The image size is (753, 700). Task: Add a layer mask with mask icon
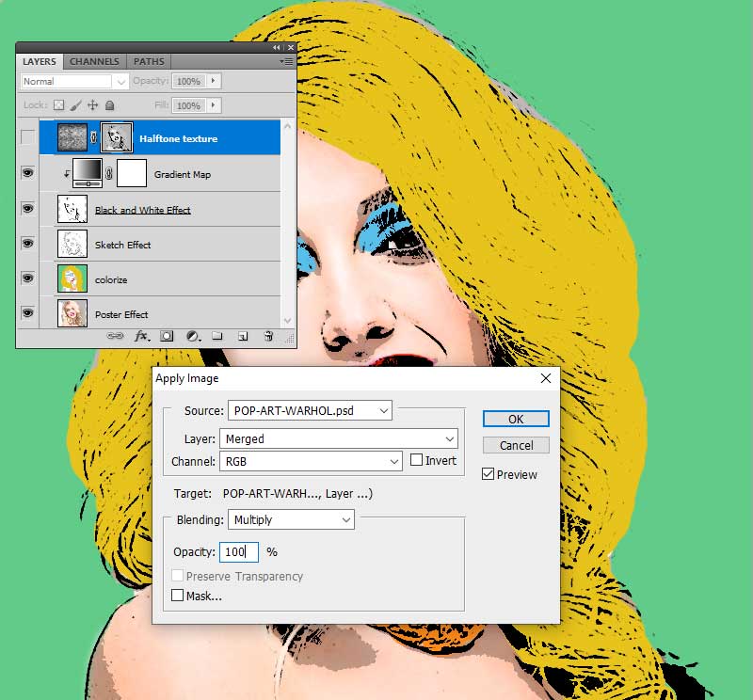click(x=167, y=336)
